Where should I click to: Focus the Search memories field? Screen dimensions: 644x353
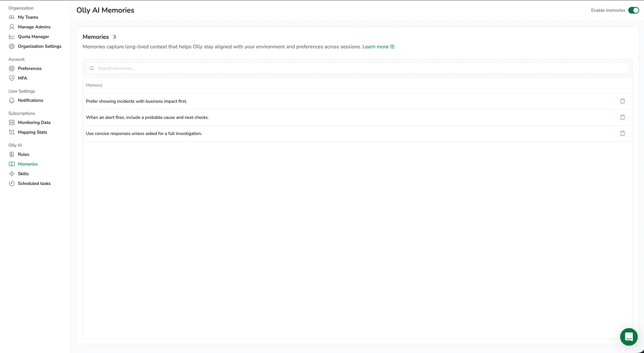[x=357, y=68]
